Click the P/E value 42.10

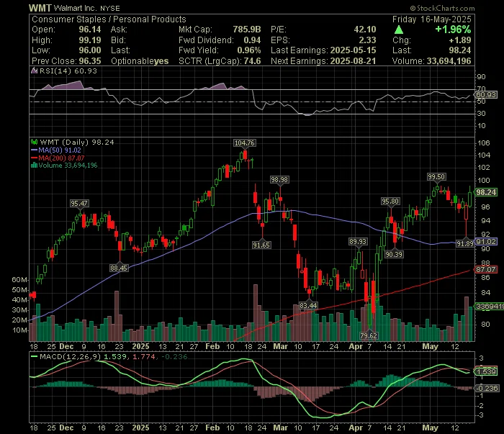coord(365,30)
